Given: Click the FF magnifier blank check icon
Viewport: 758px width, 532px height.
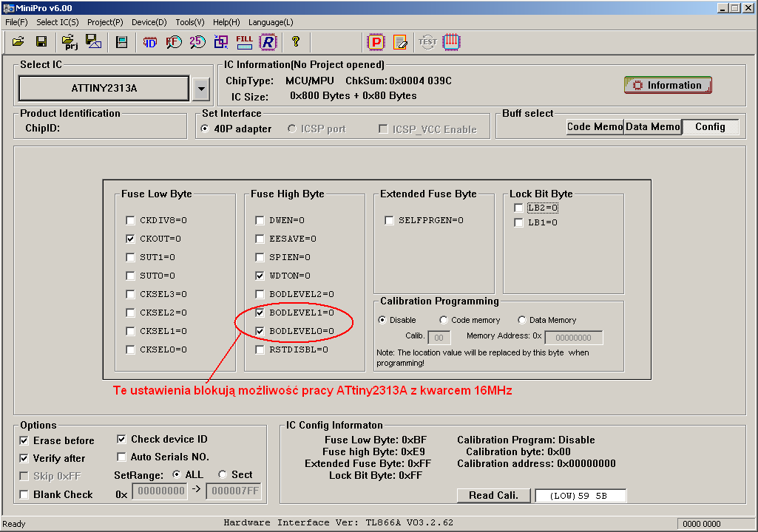Looking at the screenshot, I should point(174,43).
